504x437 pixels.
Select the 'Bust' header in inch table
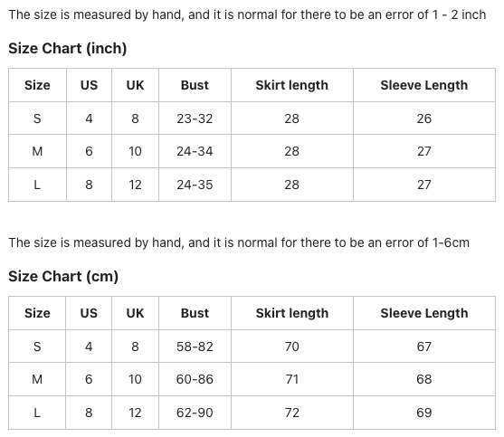tap(195, 85)
